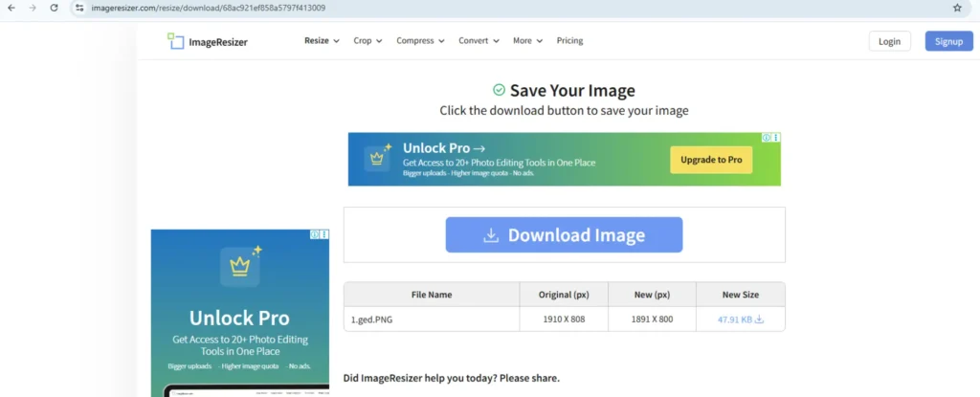Screen dimensions: 980x397
Task: Click the browser forward arrow
Action: click(33, 8)
